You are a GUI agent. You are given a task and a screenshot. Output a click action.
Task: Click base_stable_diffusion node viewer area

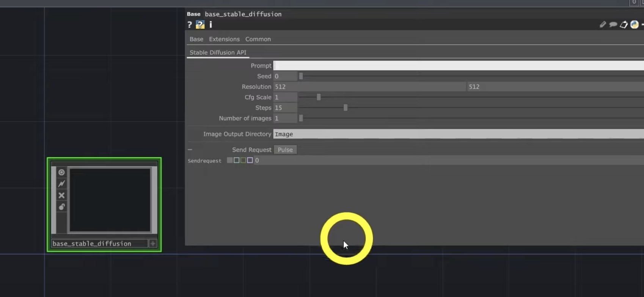(110, 200)
